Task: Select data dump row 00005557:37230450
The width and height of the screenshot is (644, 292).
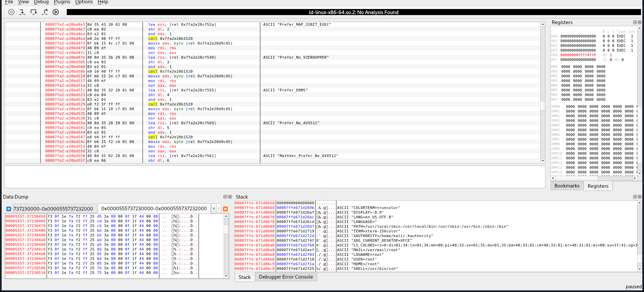Action: pos(114,216)
